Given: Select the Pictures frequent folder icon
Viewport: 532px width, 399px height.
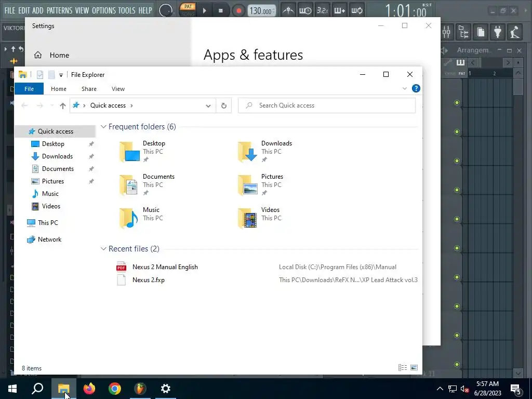Looking at the screenshot, I should point(248,185).
